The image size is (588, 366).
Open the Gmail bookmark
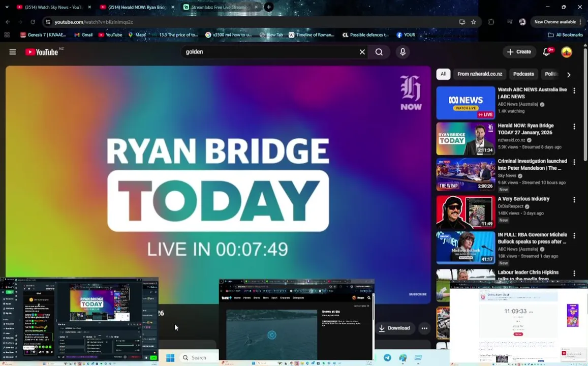coord(83,35)
